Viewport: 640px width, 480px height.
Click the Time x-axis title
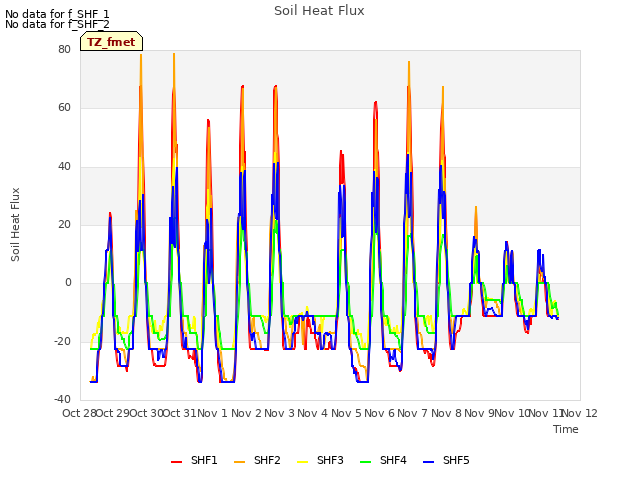566,429
